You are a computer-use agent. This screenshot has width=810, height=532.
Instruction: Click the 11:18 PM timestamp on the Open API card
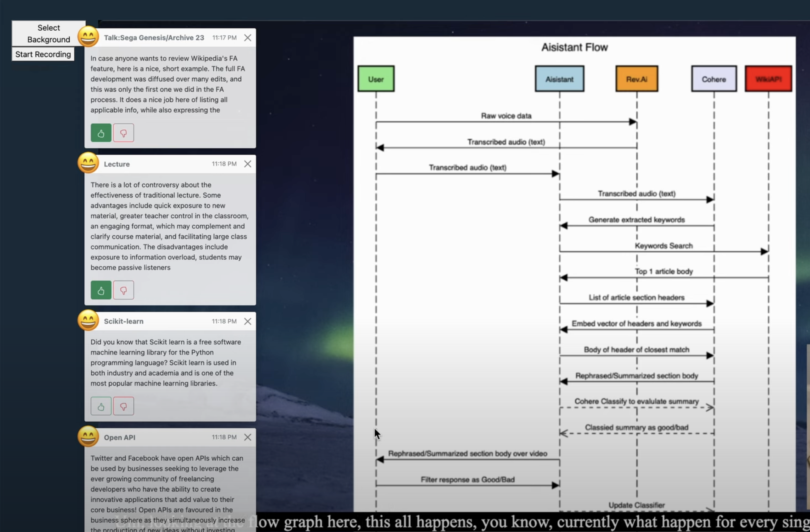(x=224, y=437)
